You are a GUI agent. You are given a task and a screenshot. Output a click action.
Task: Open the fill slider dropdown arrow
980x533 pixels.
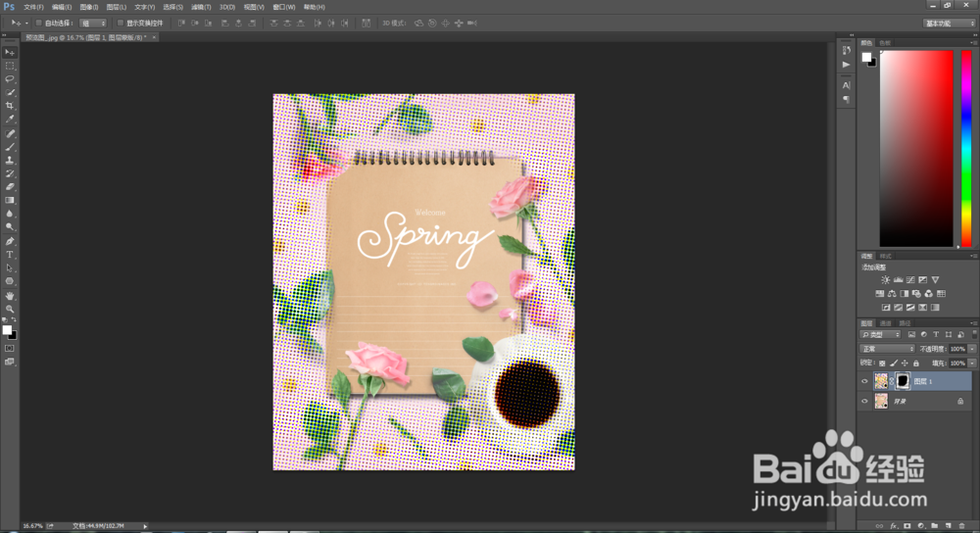(x=972, y=363)
